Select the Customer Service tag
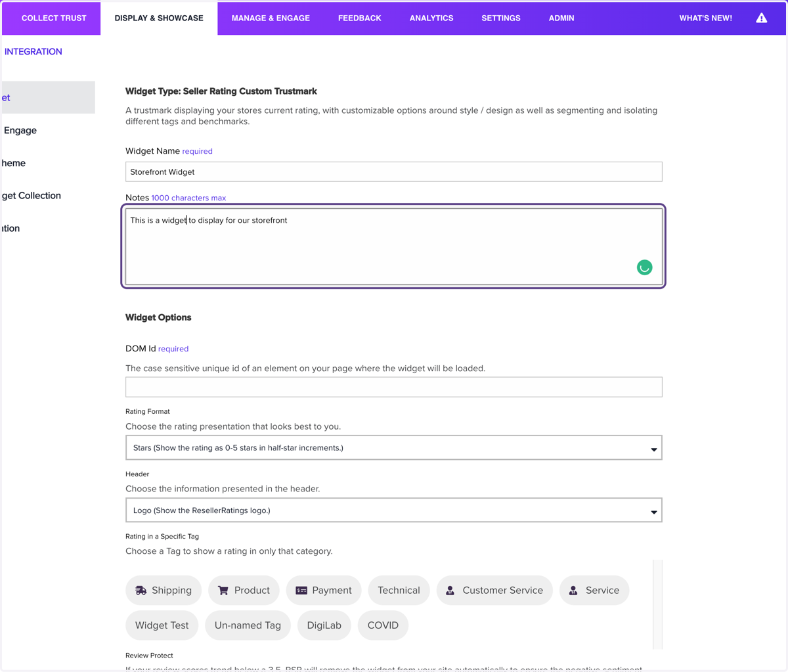788x672 pixels. [494, 590]
